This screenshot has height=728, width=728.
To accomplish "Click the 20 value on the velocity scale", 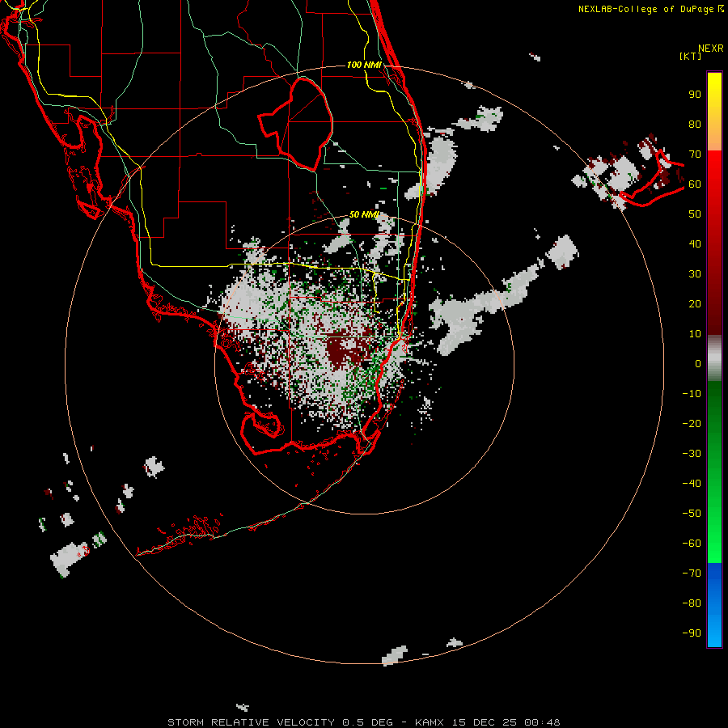I will click(695, 304).
